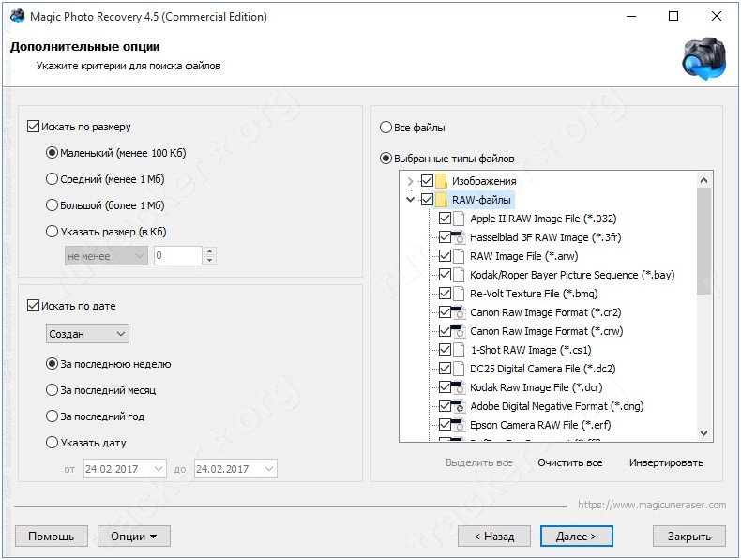The image size is (741, 560).
Task: Open the Опции dropdown button
Action: click(x=134, y=537)
